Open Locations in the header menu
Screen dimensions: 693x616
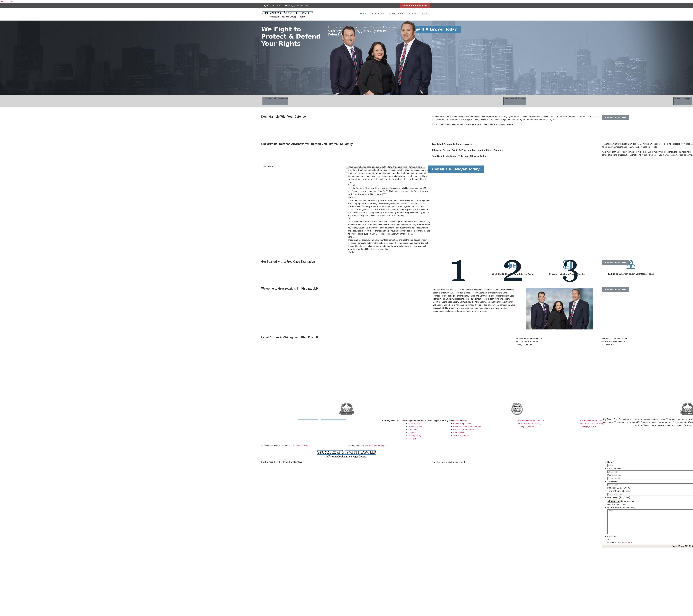(x=413, y=14)
